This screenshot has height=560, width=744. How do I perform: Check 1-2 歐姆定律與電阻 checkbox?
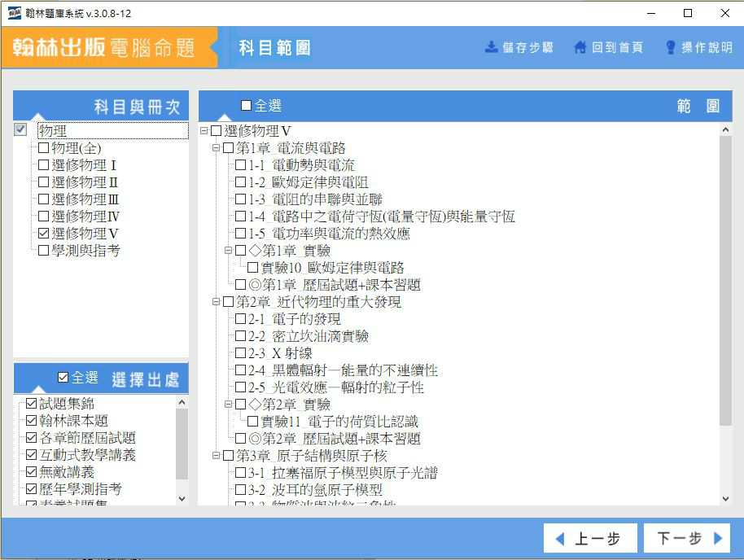(241, 182)
